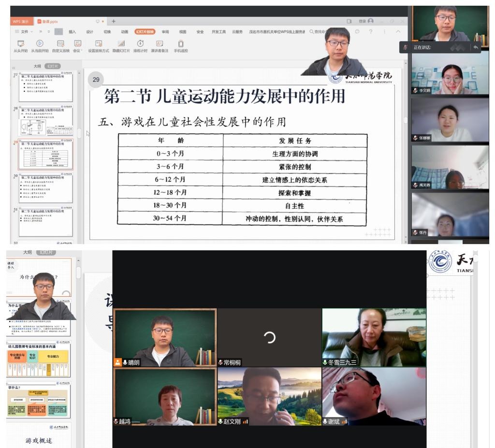This screenshot has width=495, height=448.
Task: Expand the 文件 menu dropdown
Action: tap(24, 31)
